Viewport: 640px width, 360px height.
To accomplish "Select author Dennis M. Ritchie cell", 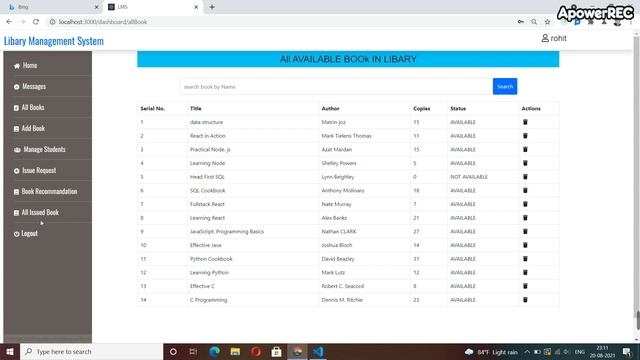I will tap(342, 300).
